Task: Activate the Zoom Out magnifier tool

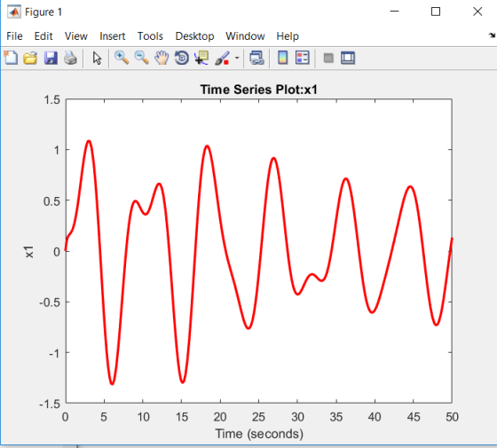Action: (x=142, y=58)
